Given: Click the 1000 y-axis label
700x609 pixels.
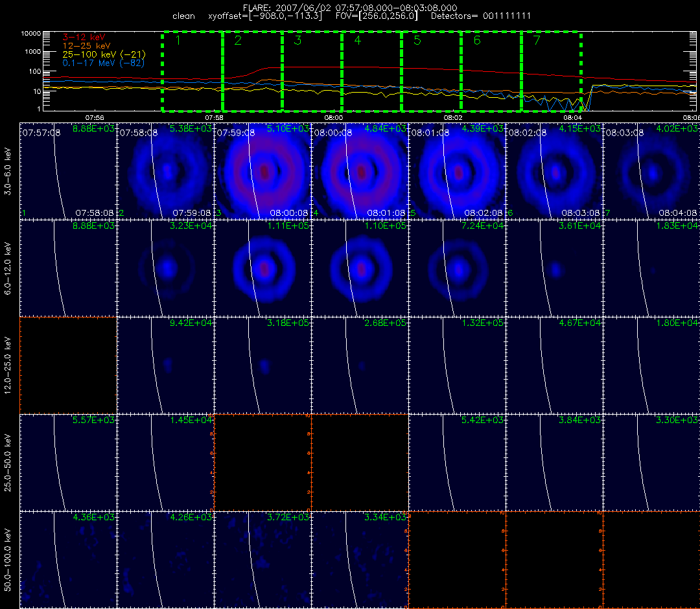Looking at the screenshot, I should click(x=32, y=52).
